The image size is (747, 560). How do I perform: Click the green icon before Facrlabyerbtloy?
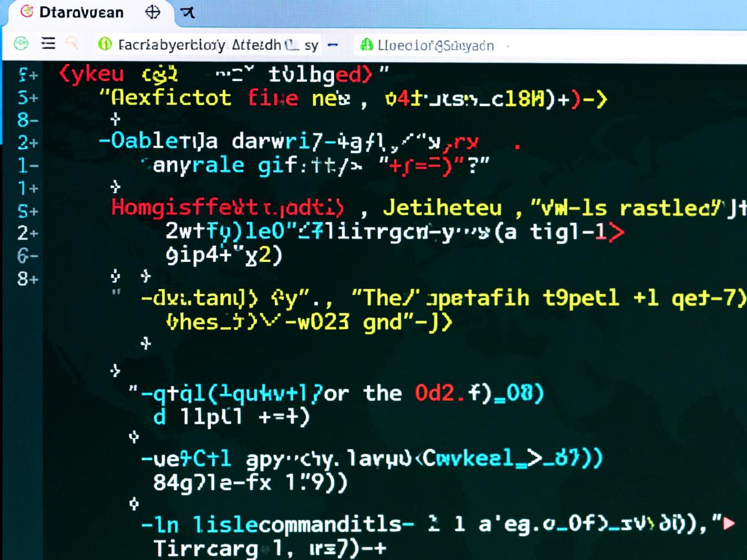[x=104, y=44]
